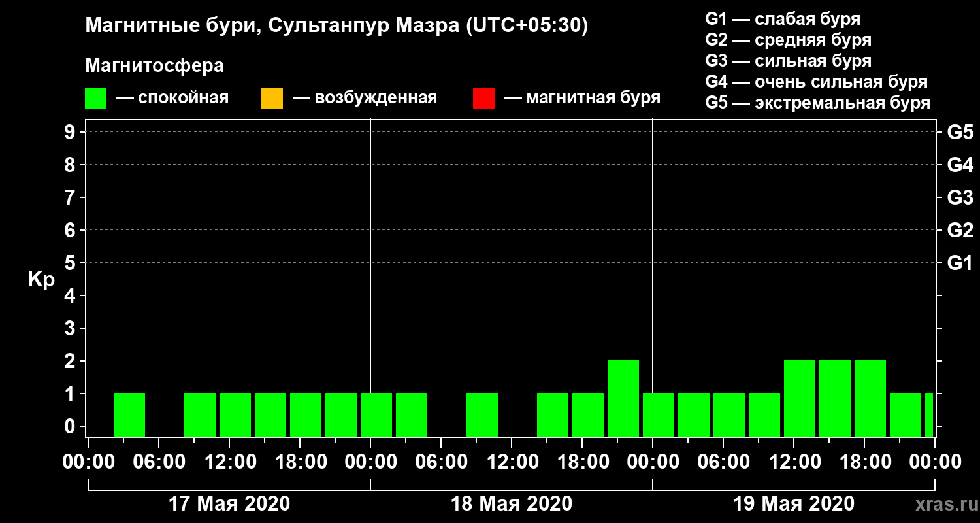
Task: Select the chart title 'Магнитные бури, Сультанпур Мазра'
Action: [x=271, y=26]
